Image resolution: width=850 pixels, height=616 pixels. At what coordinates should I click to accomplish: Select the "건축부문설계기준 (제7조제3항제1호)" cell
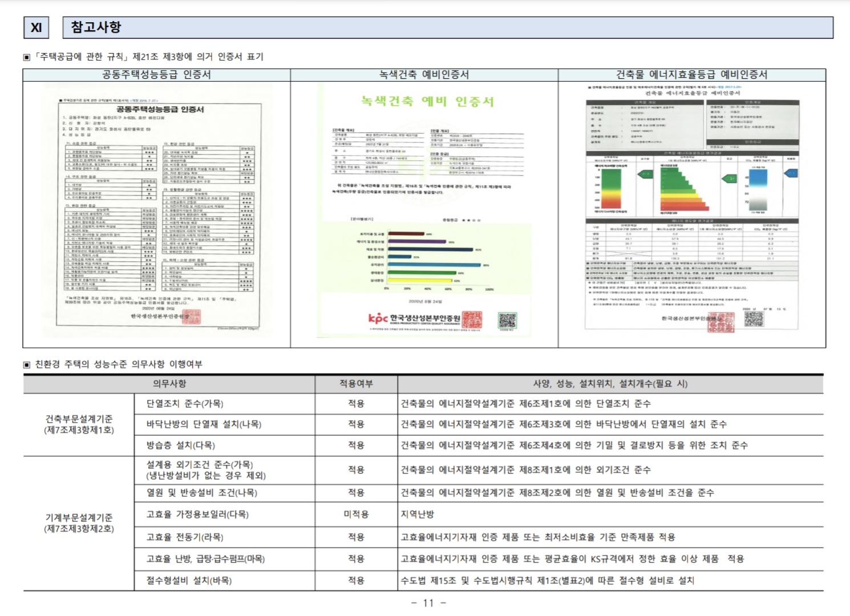pos(79,424)
